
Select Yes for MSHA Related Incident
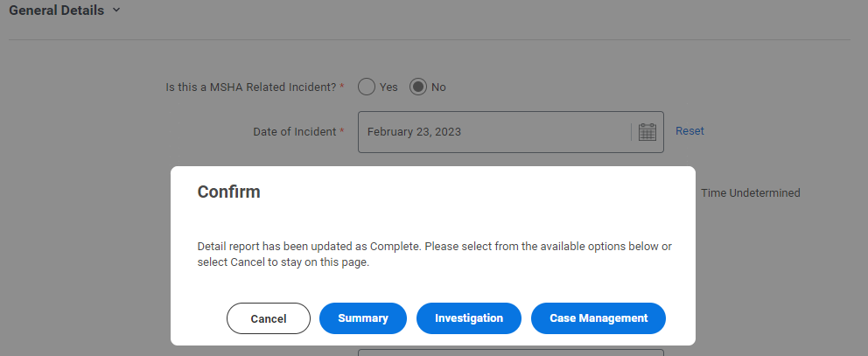coord(367,87)
